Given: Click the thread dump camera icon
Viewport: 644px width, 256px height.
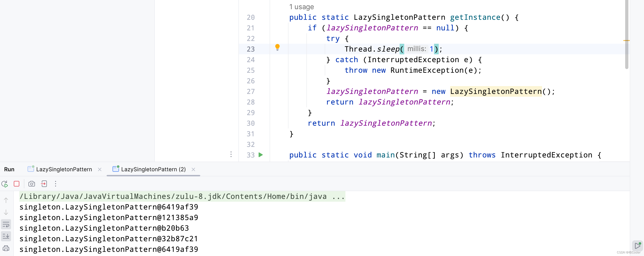Looking at the screenshot, I should click(31, 184).
